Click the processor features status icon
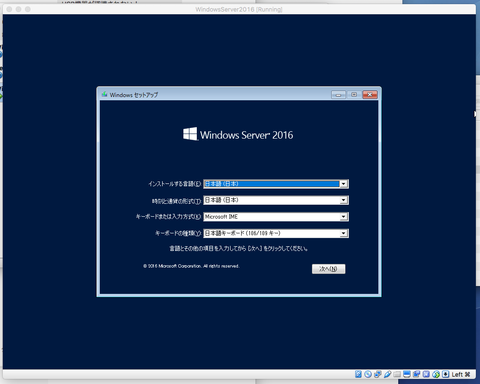 pyautogui.click(x=426, y=374)
